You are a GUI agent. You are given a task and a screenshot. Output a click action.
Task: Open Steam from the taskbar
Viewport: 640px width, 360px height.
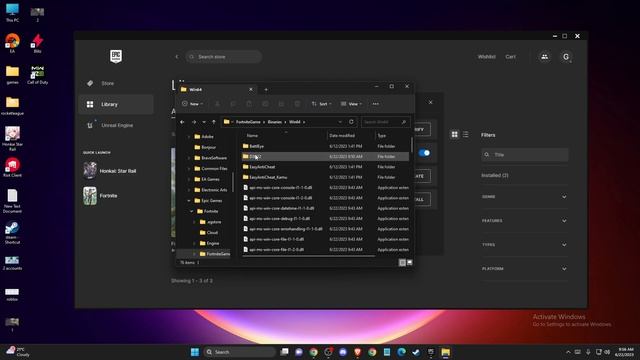click(x=416, y=352)
